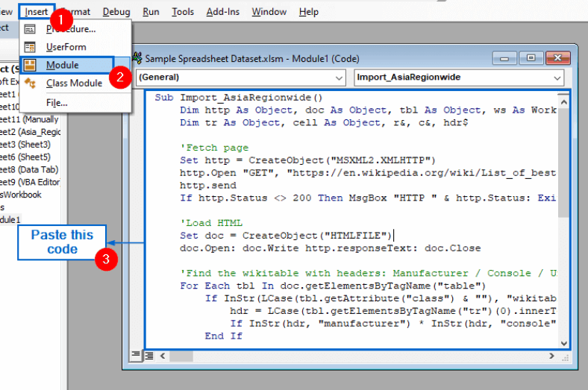Click the Class Module icon
588x390 pixels.
(30, 84)
